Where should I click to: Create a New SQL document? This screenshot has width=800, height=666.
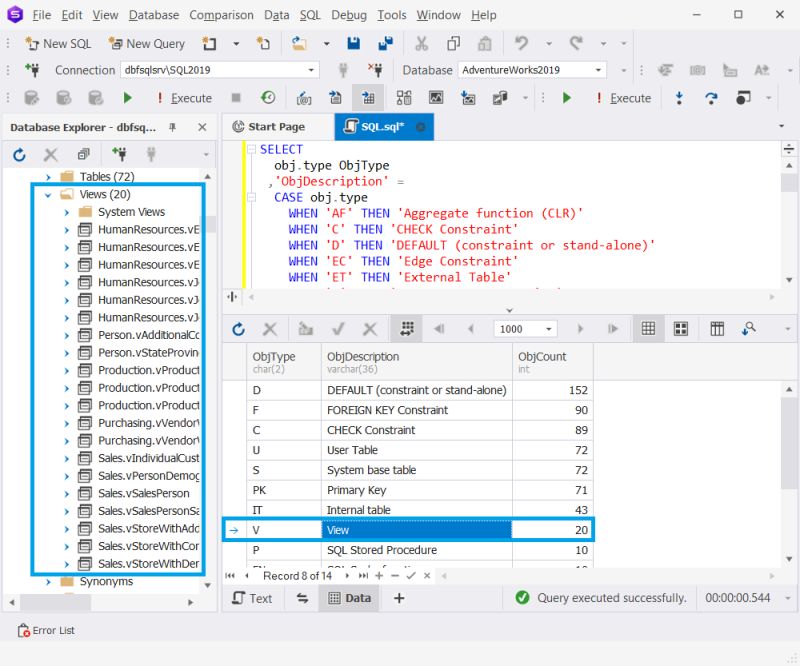click(58, 44)
